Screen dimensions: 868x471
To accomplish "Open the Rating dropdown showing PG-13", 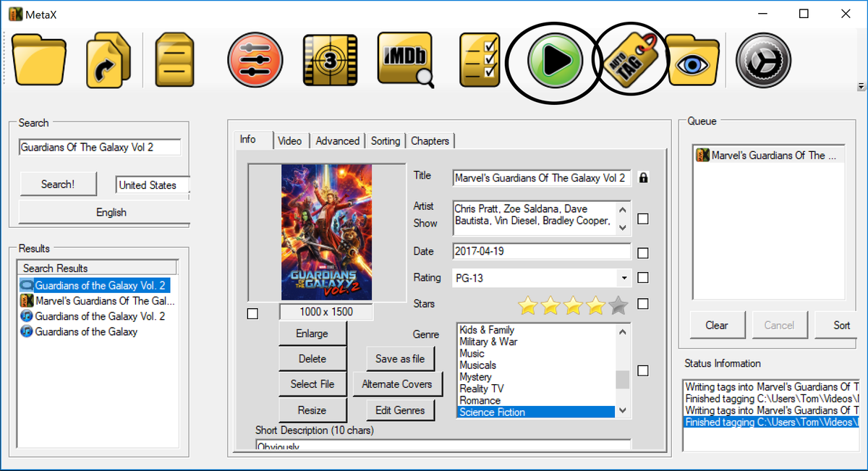I will [624, 278].
